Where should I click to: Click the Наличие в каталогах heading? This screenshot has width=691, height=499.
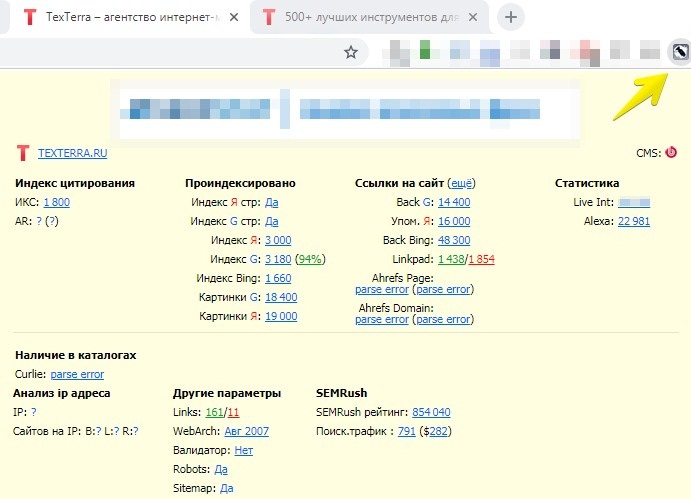76,355
